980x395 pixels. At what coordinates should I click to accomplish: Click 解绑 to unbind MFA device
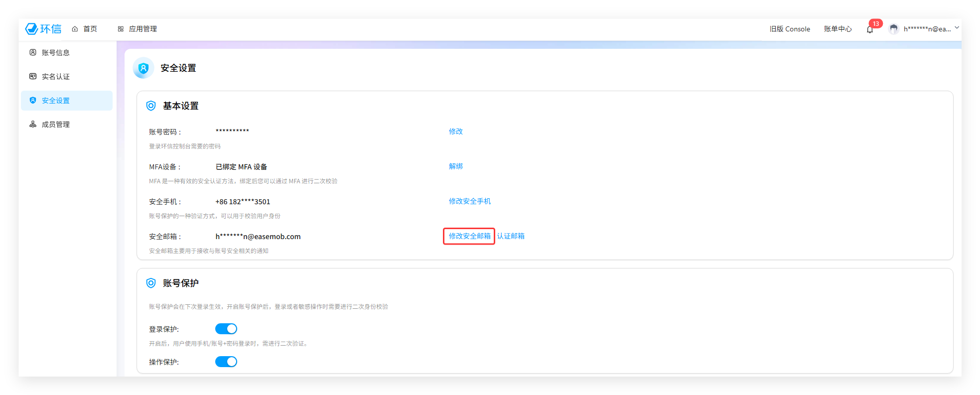point(455,166)
